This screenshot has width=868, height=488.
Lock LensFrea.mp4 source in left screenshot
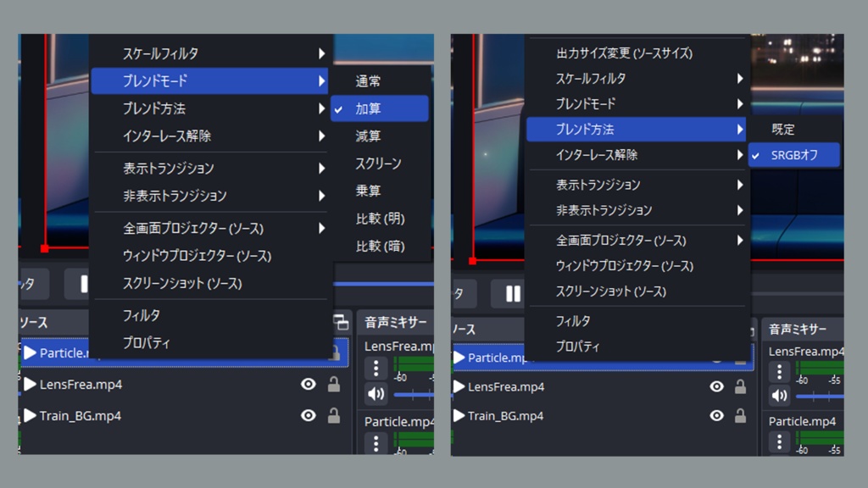[334, 384]
